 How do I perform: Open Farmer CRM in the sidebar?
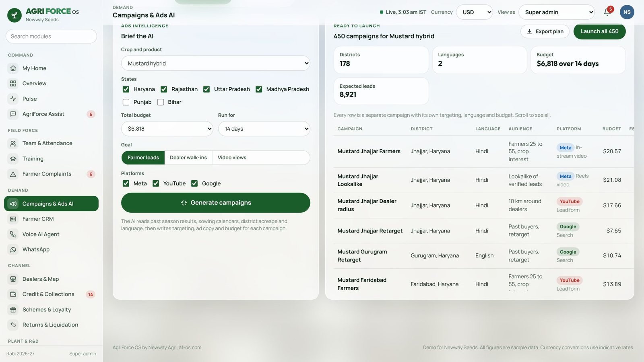[x=51, y=219]
